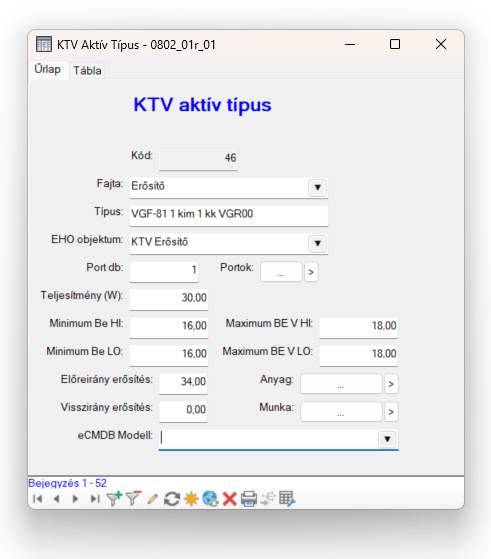The width and height of the screenshot is (491, 559).
Task: Refresh data with circular arrows icon
Action: [x=172, y=499]
